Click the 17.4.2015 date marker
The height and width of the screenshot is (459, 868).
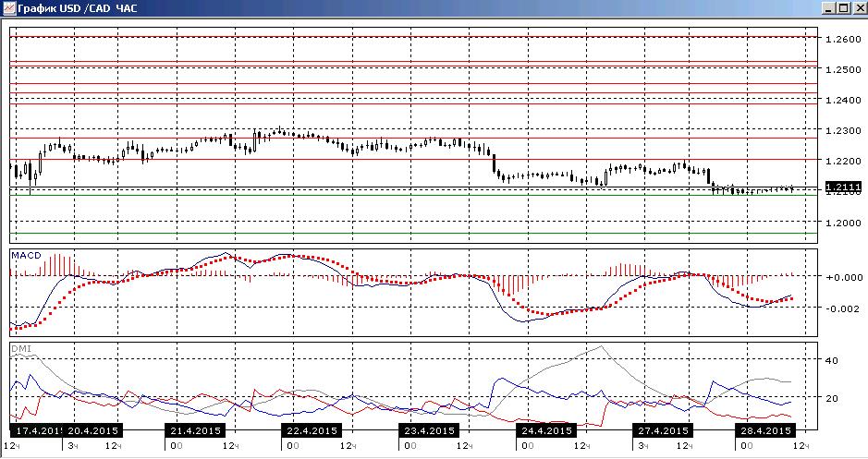[x=36, y=430]
